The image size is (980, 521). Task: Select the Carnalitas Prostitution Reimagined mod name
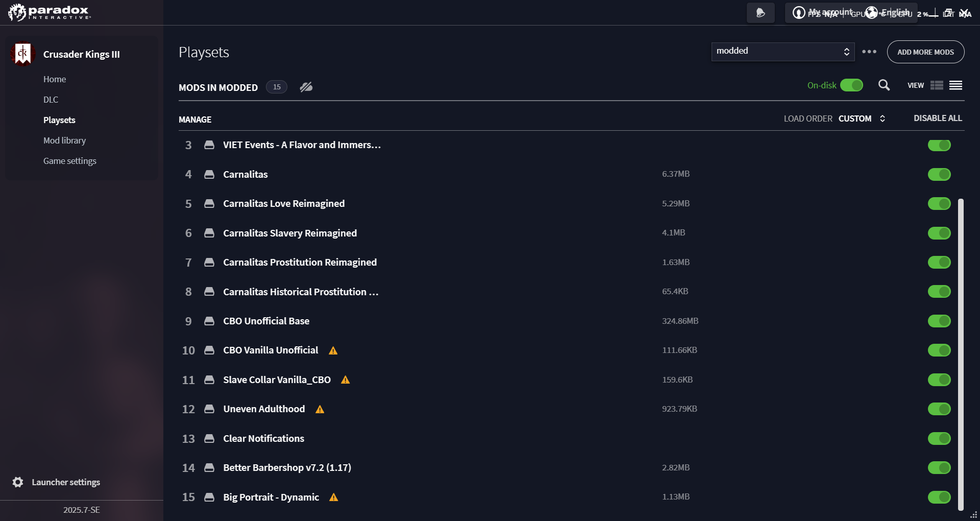click(300, 263)
